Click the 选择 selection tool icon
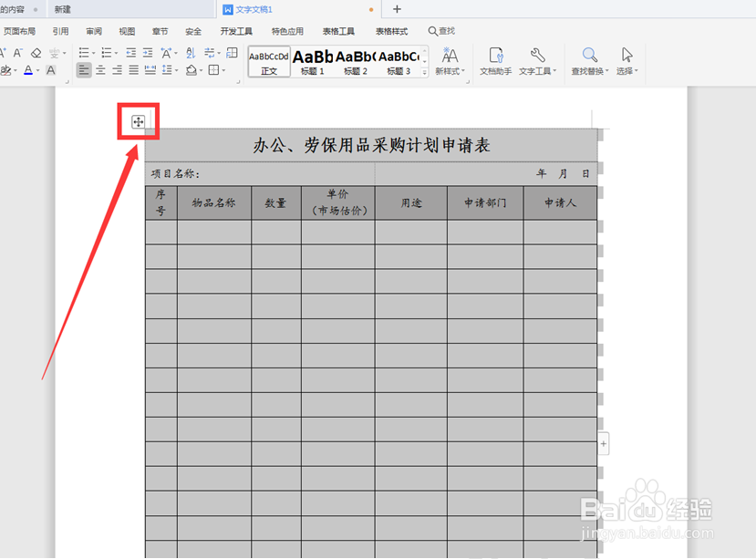The image size is (756, 559). tap(625, 57)
